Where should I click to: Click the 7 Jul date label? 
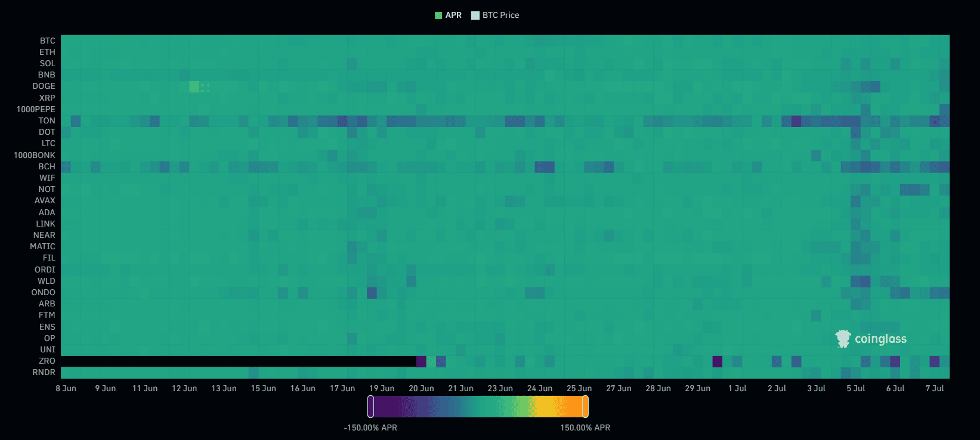point(935,388)
